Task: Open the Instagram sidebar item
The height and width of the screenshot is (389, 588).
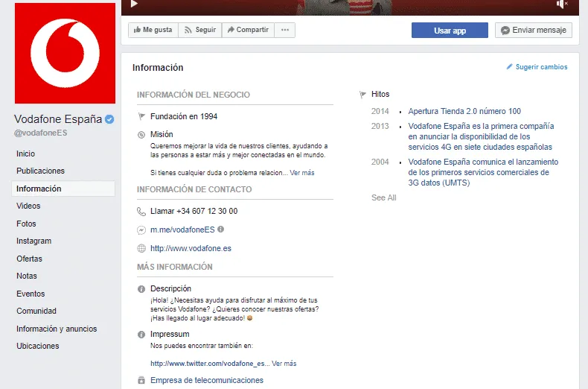Action: (33, 241)
